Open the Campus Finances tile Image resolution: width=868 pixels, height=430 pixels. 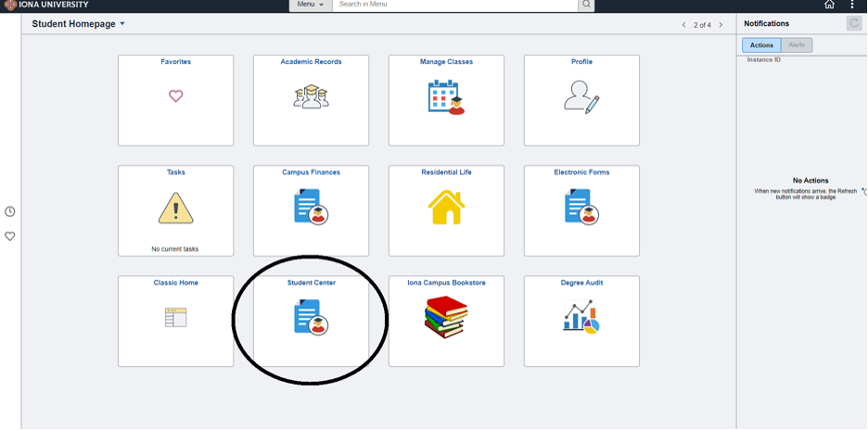(311, 210)
